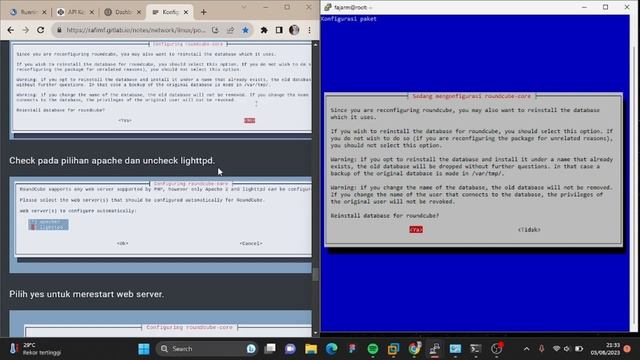Switch to the first 'Ruan' tab

click(x=27, y=12)
